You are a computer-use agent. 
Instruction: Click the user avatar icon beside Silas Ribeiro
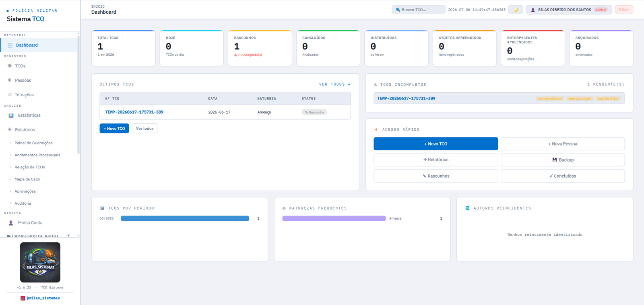tap(533, 10)
